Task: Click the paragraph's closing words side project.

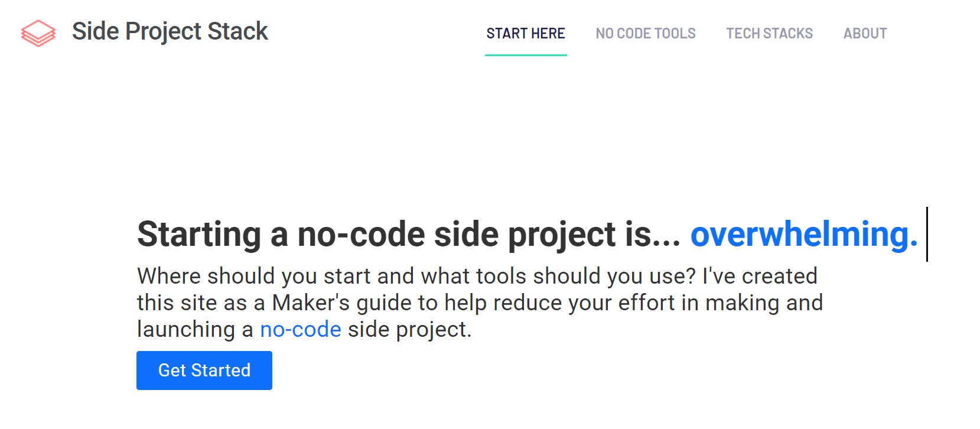Action: click(409, 329)
